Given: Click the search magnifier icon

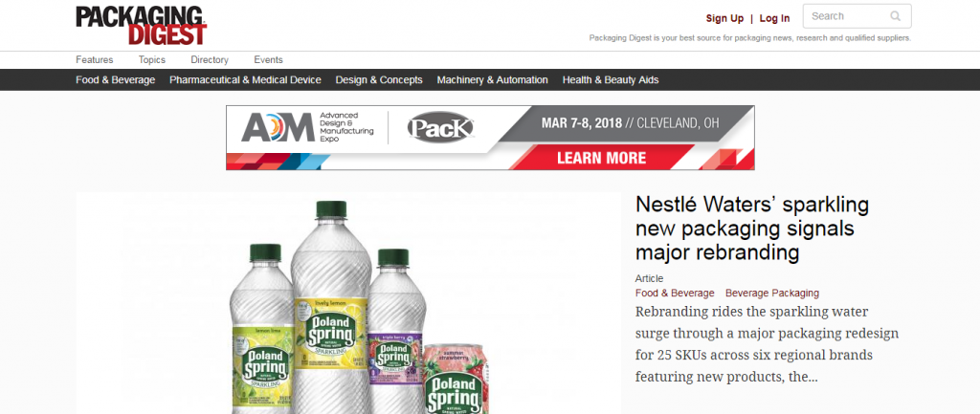Looking at the screenshot, I should point(896,16).
